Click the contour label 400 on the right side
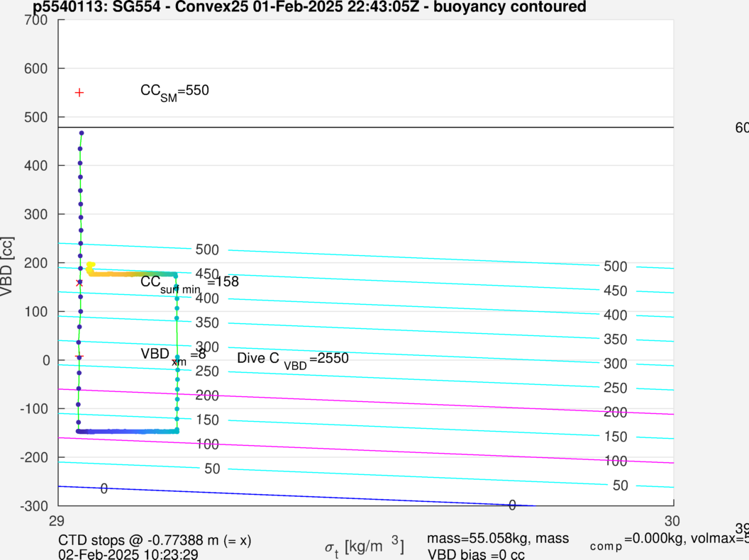Screen dimensions: 749x560 pos(615,315)
